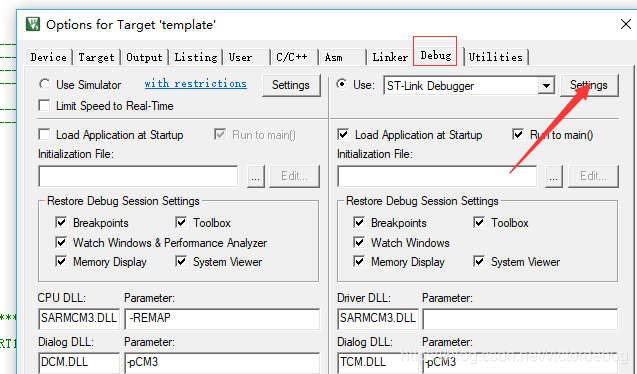
Task: Click the Keil uVision icon in title bar
Action: tap(33, 24)
